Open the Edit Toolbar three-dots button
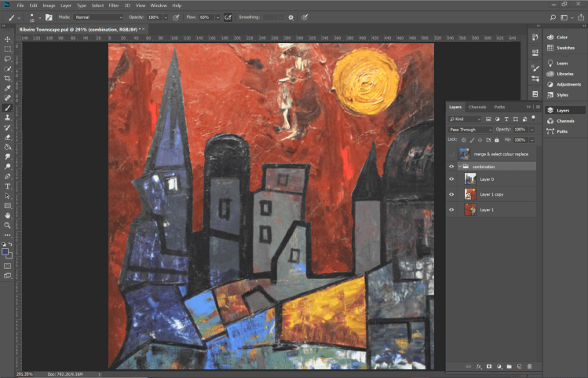588x378 pixels. 8,235
